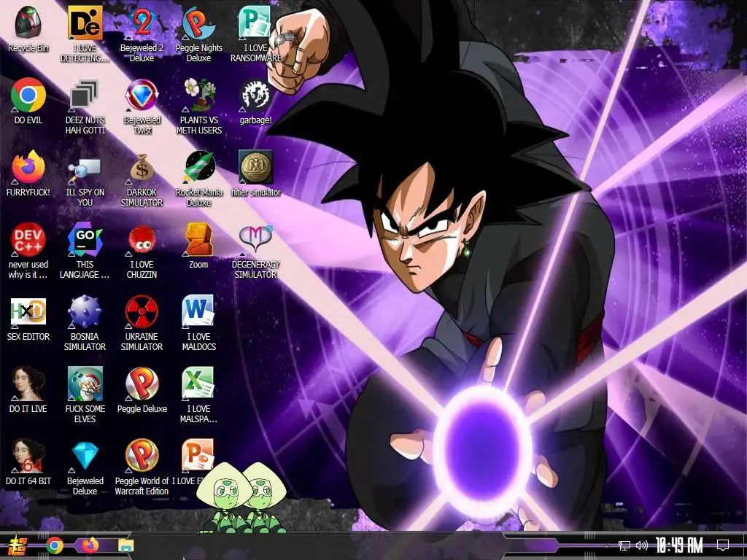Open the HxD hex editor shortcut
Screen dimensions: 747x560
(x=28, y=318)
